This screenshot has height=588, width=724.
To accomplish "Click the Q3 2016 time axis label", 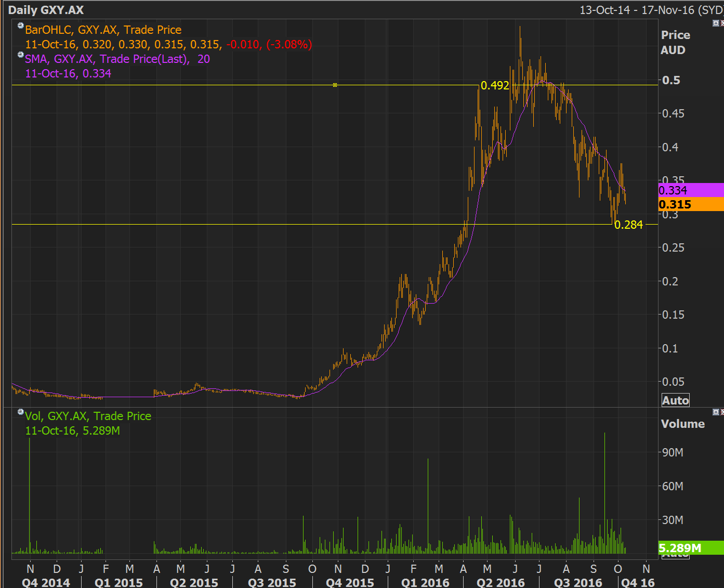I will (578, 582).
